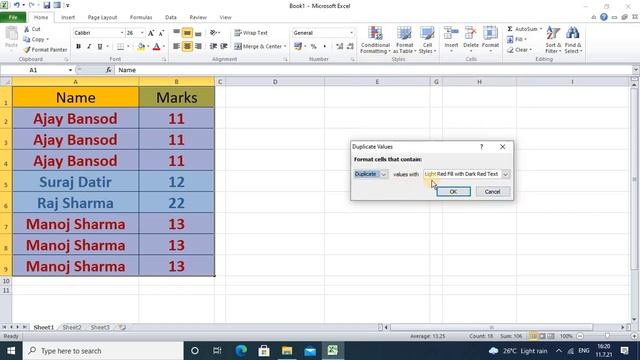
Task: Switch to the Insert ribbon tab
Action: click(68, 18)
